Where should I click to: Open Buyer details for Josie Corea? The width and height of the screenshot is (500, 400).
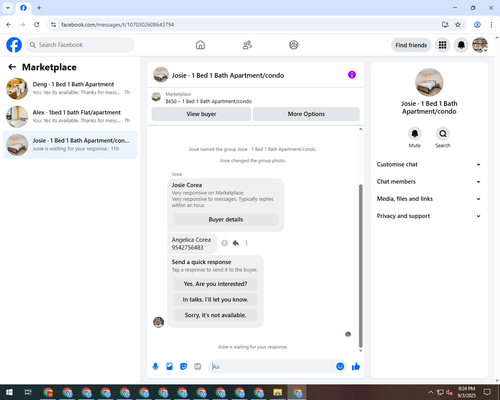tap(226, 219)
